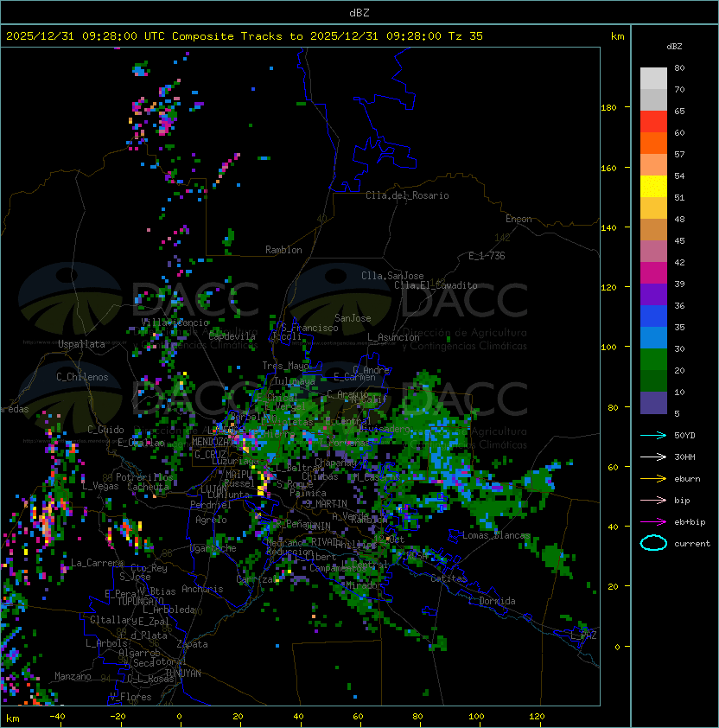Image resolution: width=719 pixels, height=728 pixels.
Task: Click the 'Clla.El_Cavadito' map label
Action: click(436, 285)
